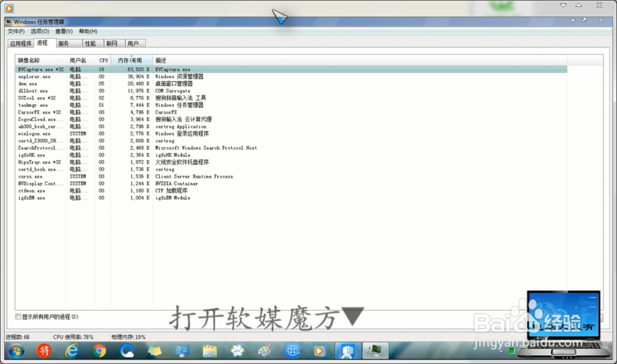Screen dimensions: 617x364
Task: Select the igfxEM.exe process row
Action: pyautogui.click(x=291, y=197)
